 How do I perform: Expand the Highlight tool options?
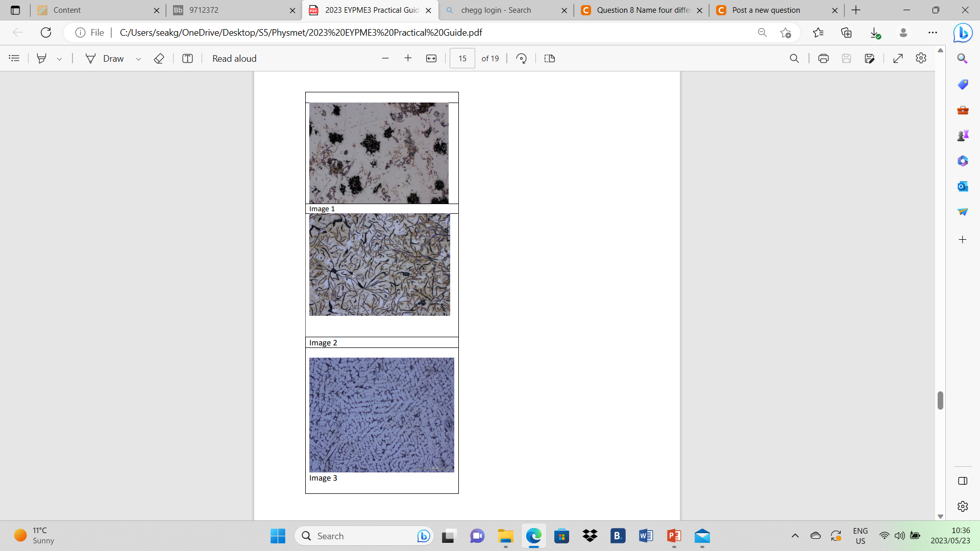click(x=59, y=58)
